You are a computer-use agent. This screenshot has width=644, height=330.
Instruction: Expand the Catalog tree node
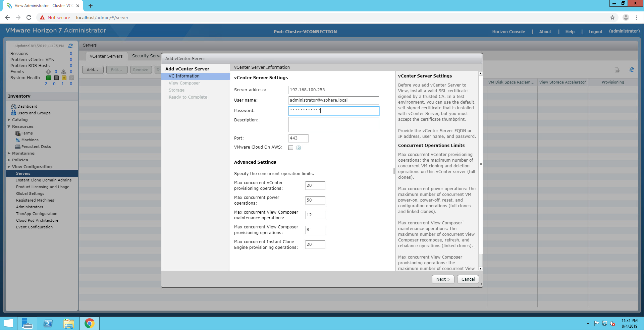[9, 120]
